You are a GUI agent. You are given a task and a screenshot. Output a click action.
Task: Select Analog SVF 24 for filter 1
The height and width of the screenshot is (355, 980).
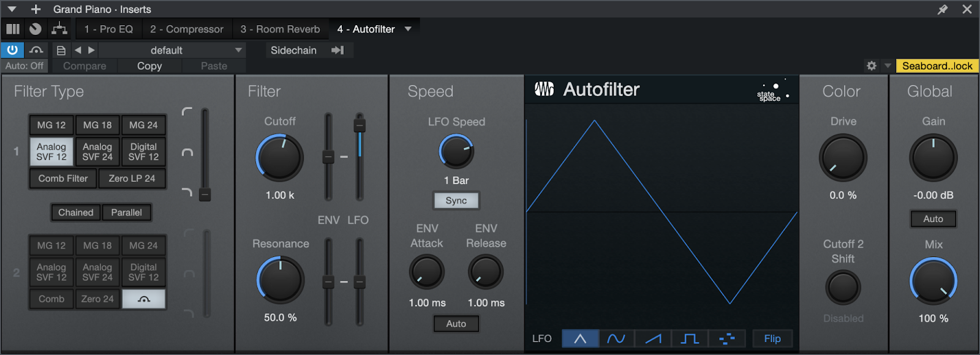(97, 152)
